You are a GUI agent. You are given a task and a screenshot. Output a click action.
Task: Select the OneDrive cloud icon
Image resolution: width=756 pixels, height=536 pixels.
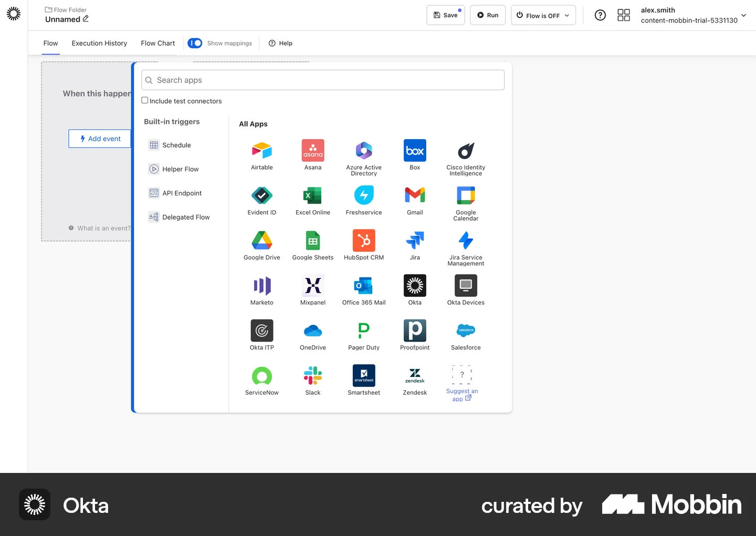313,331
